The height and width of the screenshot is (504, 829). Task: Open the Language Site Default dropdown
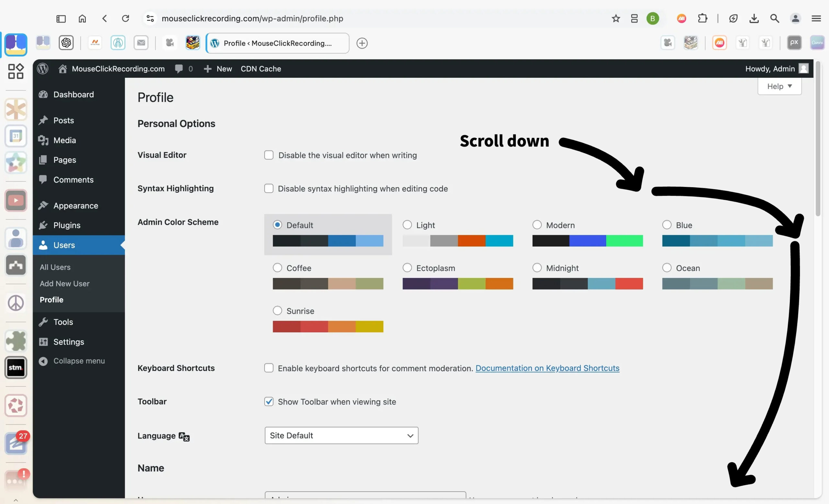341,435
